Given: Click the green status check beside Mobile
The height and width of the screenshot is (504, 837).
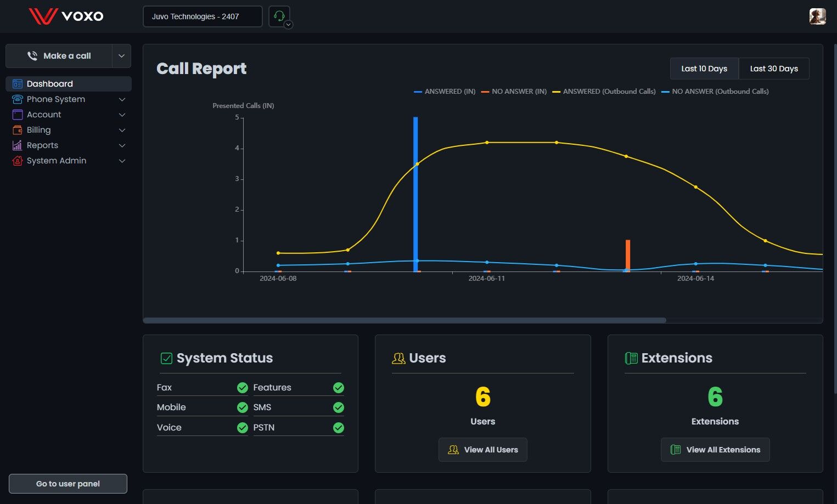Looking at the screenshot, I should pyautogui.click(x=242, y=407).
